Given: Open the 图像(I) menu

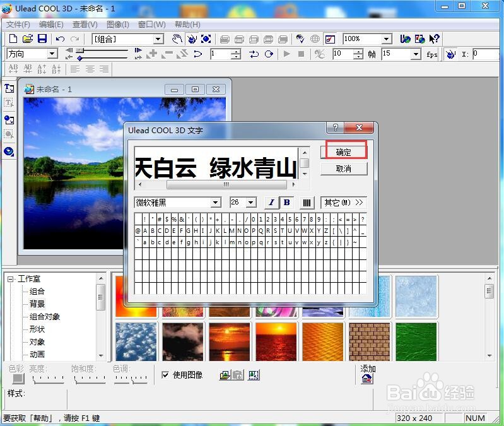Looking at the screenshot, I should [x=118, y=25].
